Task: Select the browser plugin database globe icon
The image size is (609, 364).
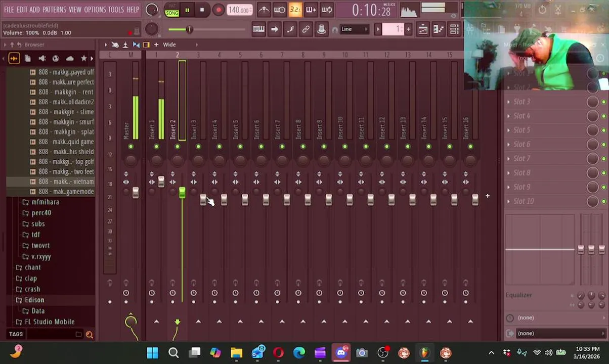Action: pyautogui.click(x=56, y=59)
